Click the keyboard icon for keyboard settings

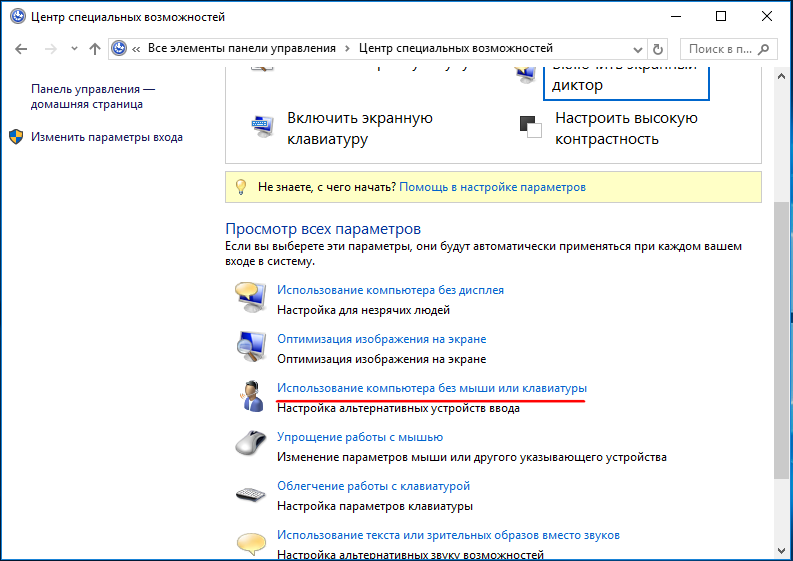point(251,494)
